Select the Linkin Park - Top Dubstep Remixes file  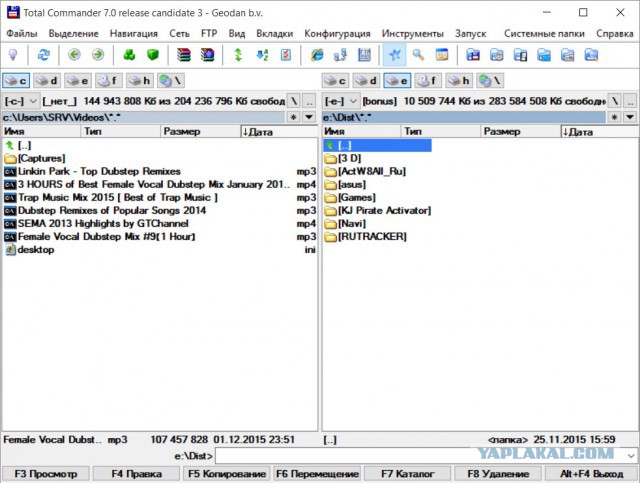160,171
